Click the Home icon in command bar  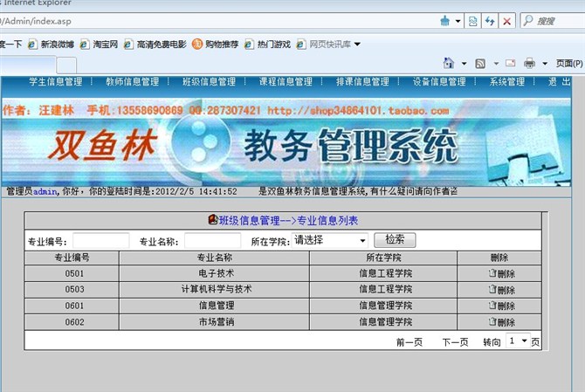449,64
